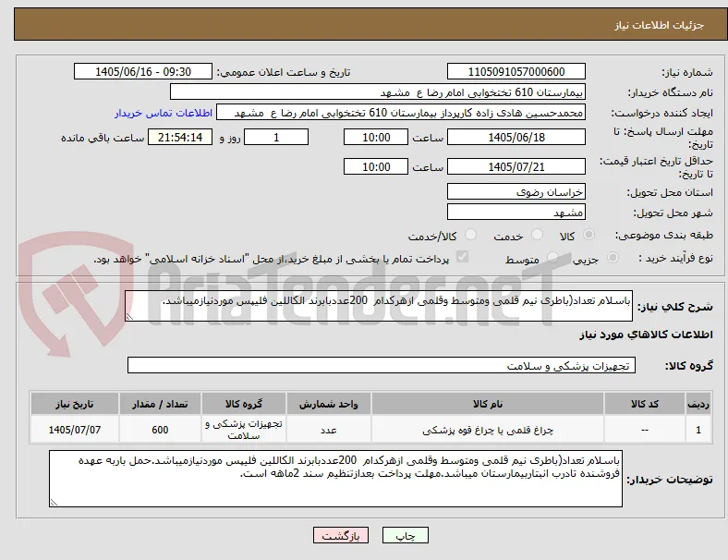The height and width of the screenshot is (560, 728).
Task: Click the resize handle of شرح کلی نیاز box
Action: [x=129, y=317]
